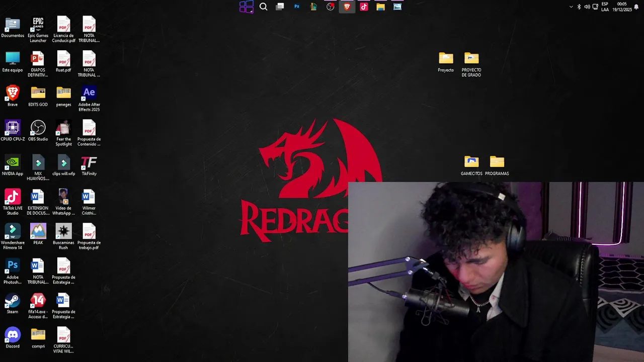Select the Wilmer Cristhi Word document
644x362 pixels.
coord(89,202)
